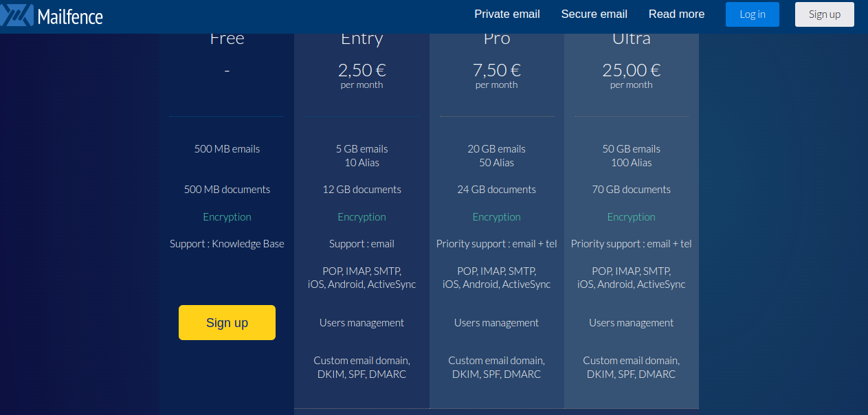
Task: Click "70 GB documents" in Ultra plan
Action: [x=631, y=190]
